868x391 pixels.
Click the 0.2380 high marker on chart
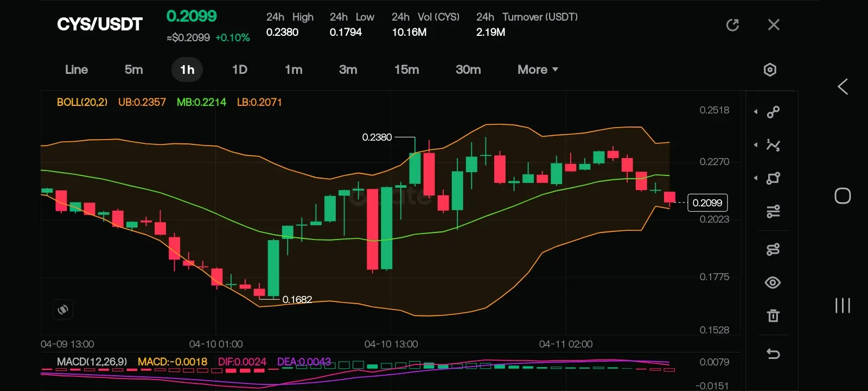[x=377, y=137]
